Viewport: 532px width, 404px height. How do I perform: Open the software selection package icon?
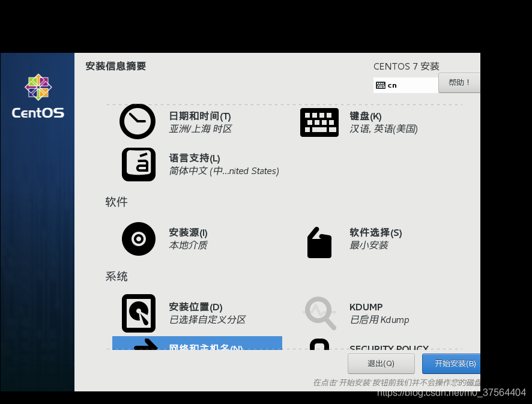319,243
